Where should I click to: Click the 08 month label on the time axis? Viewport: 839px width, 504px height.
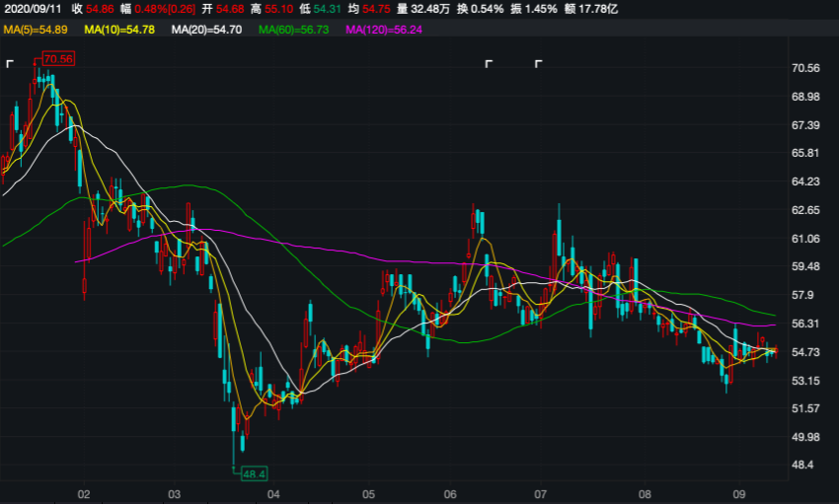[645, 494]
